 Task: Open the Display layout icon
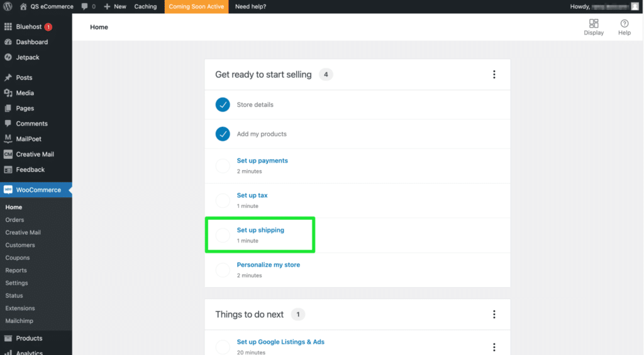point(594,23)
